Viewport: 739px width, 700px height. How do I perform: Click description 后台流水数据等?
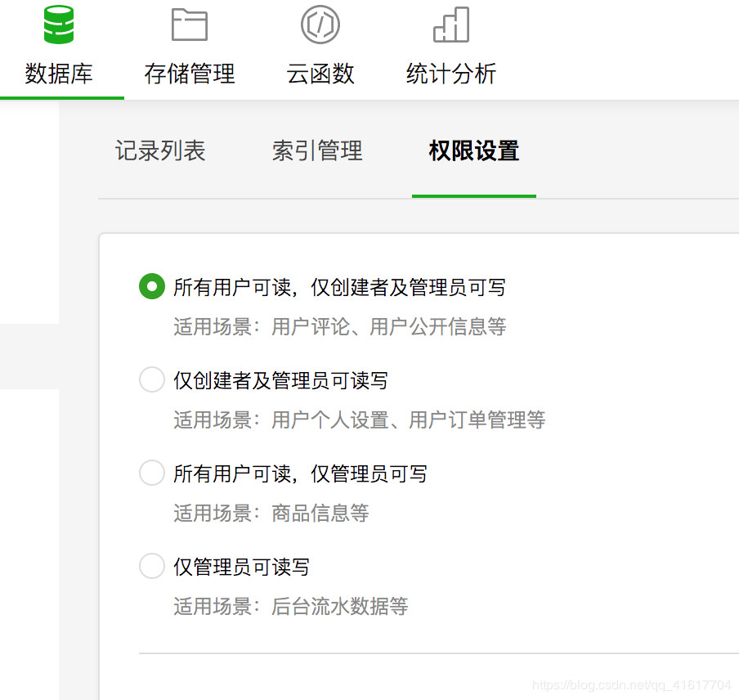(340, 606)
